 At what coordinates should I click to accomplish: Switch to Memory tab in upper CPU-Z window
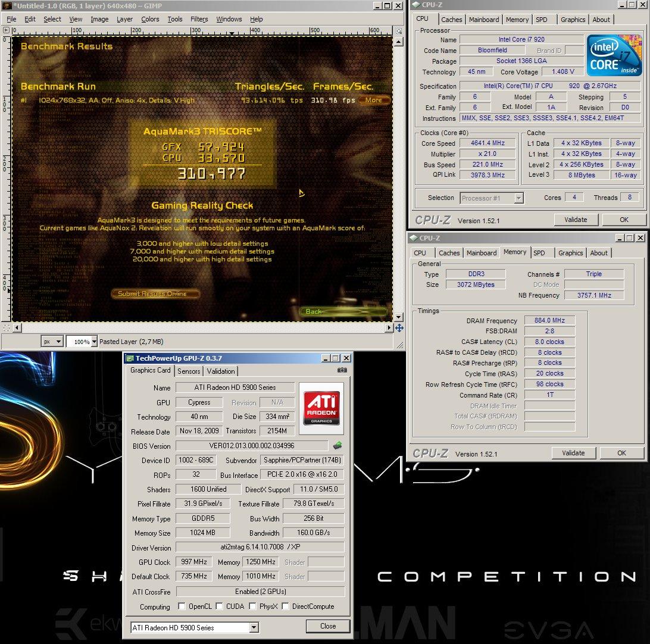[x=517, y=20]
